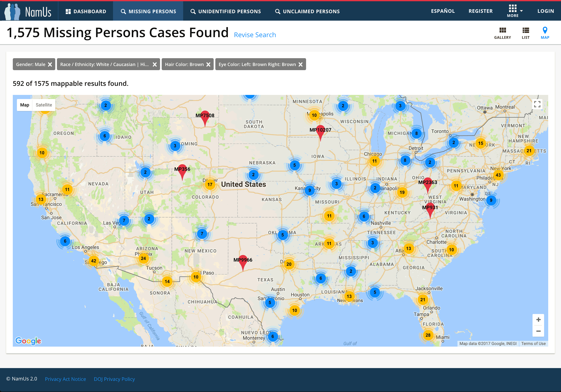Click the 6 cluster near Monterrey
Screen dimensions: 561x392
[273, 337]
